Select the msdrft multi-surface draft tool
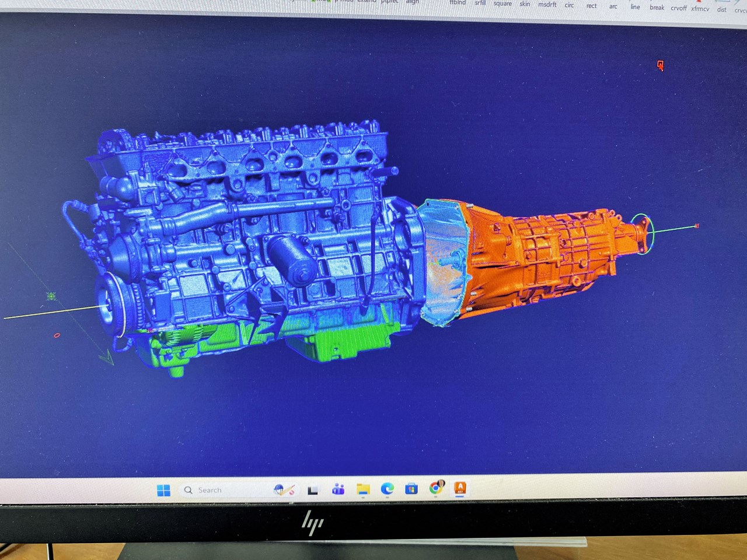This screenshot has width=747, height=560. point(547,5)
